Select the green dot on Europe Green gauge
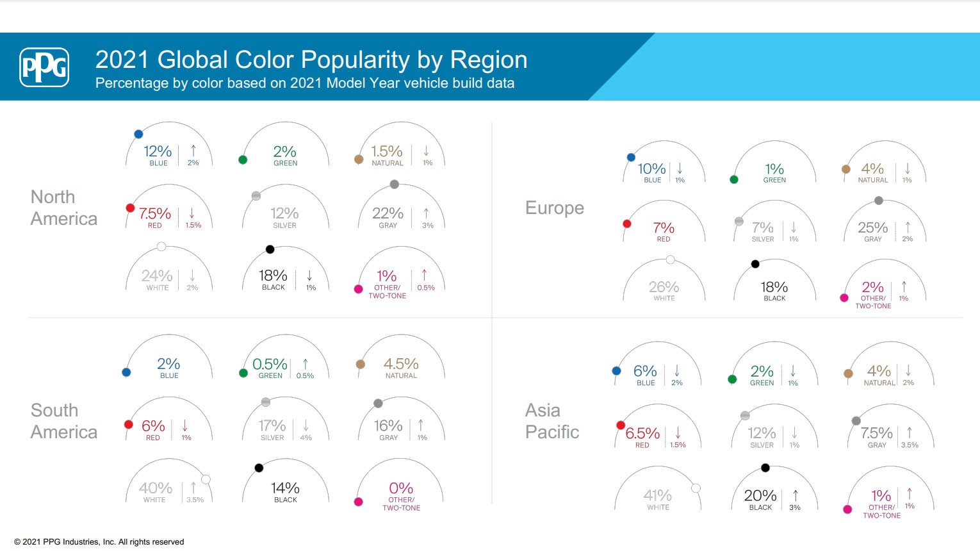 pyautogui.click(x=734, y=179)
